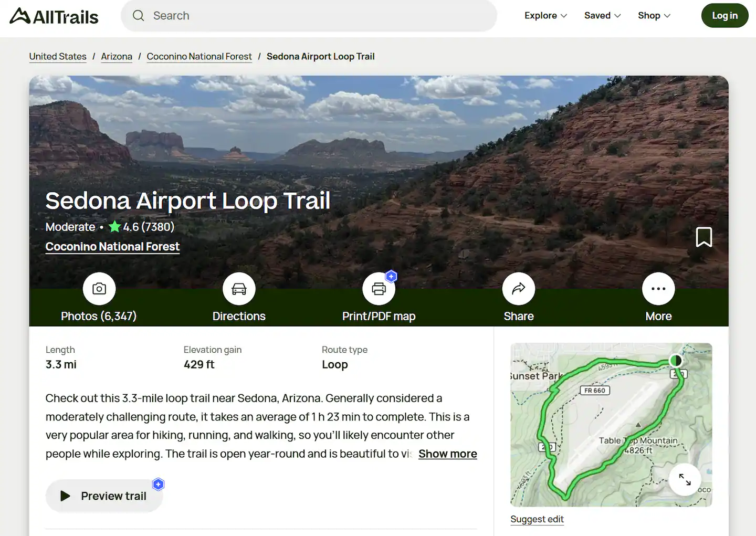Expand the trail map to fullscreen

pos(685,479)
